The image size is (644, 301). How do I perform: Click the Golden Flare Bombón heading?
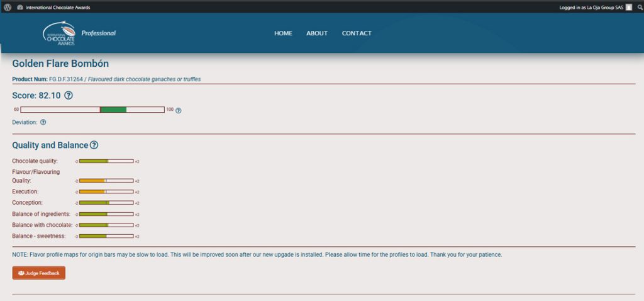click(x=60, y=64)
